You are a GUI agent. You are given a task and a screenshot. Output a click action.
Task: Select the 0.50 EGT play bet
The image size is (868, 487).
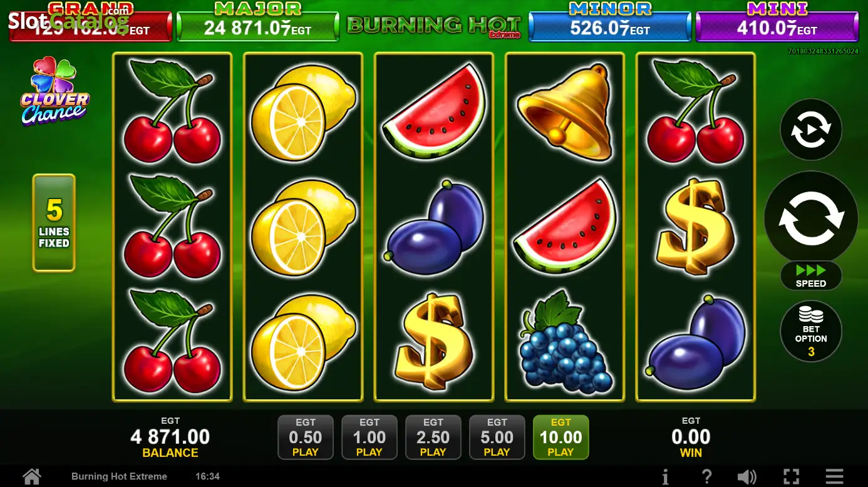click(306, 437)
